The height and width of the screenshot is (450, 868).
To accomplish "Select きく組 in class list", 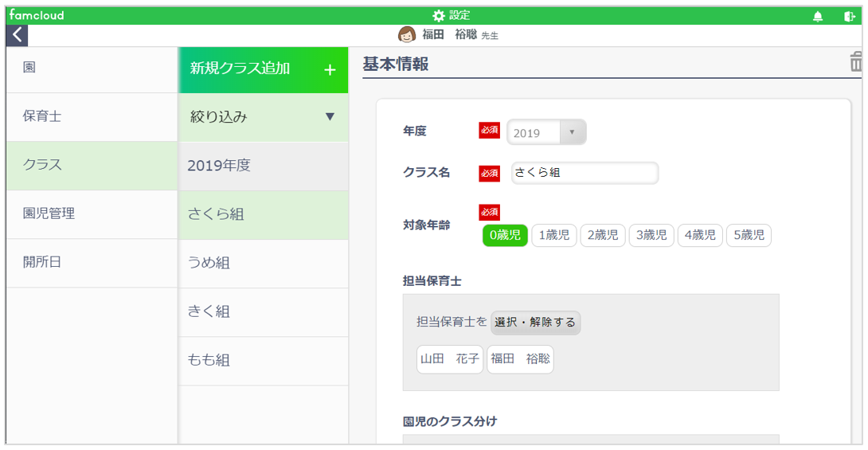I will tap(264, 312).
